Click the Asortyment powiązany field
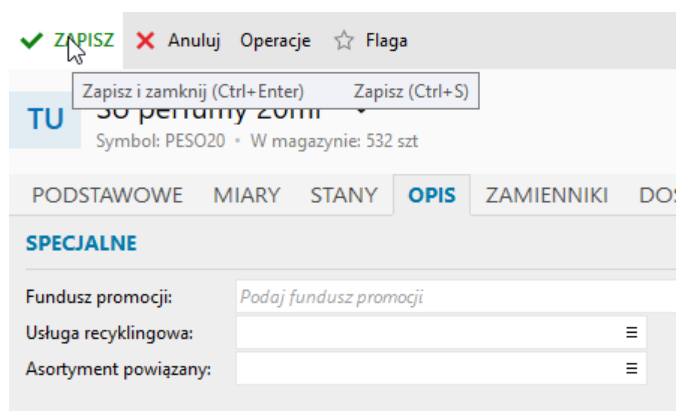The image size is (690, 418). pyautogui.click(x=441, y=368)
